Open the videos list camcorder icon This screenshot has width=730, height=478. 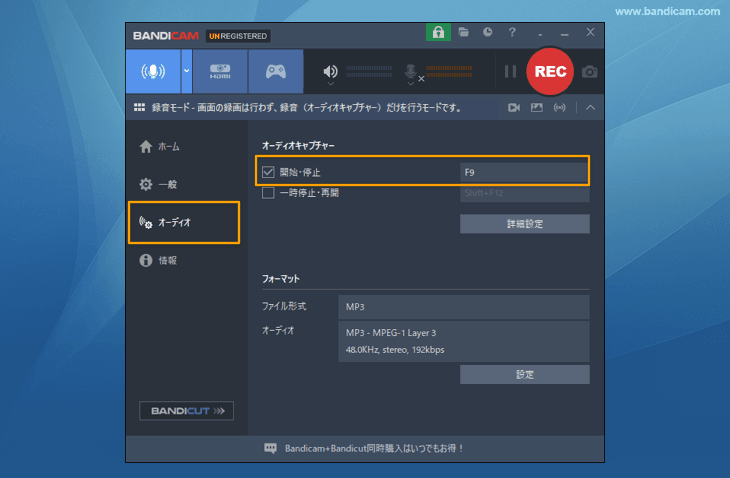point(514,108)
